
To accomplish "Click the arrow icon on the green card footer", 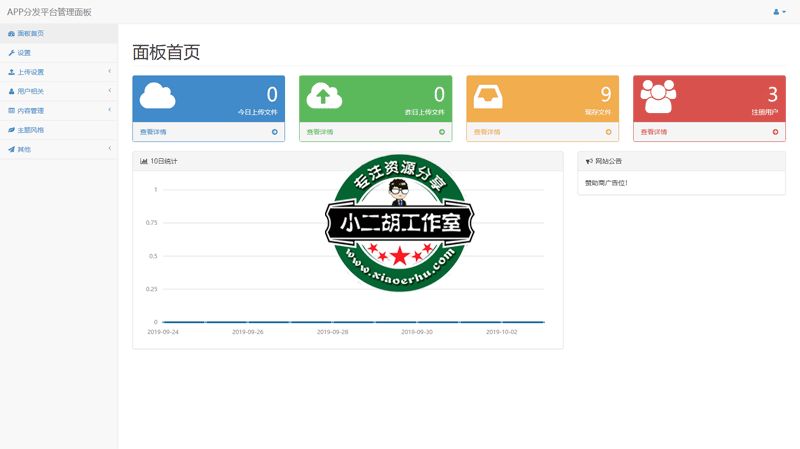I will (442, 132).
